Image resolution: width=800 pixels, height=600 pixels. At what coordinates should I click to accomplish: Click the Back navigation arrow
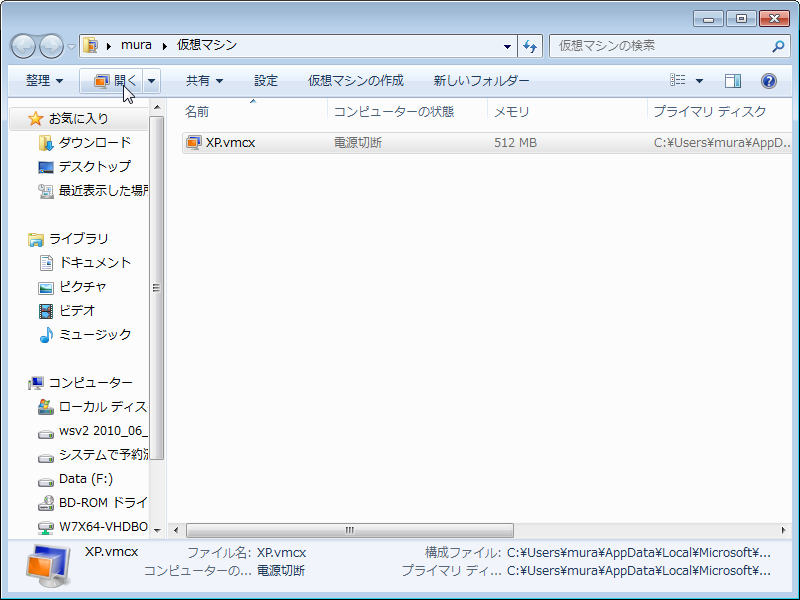pyautogui.click(x=23, y=46)
